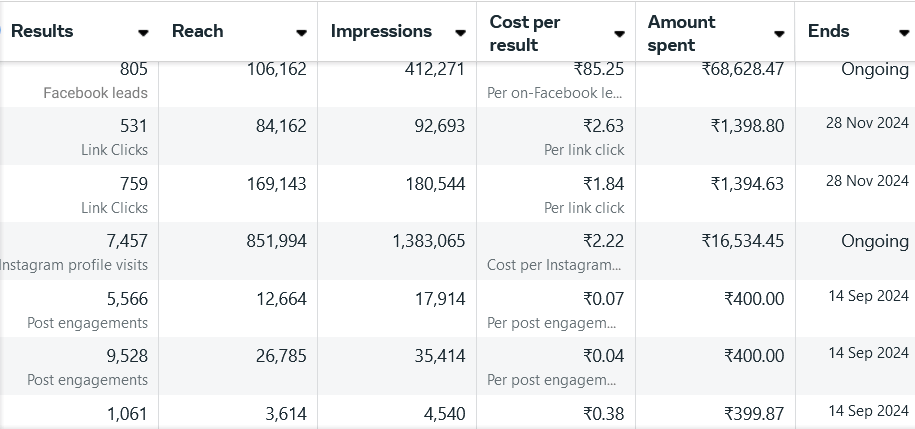Click the Results column header label

tap(42, 31)
